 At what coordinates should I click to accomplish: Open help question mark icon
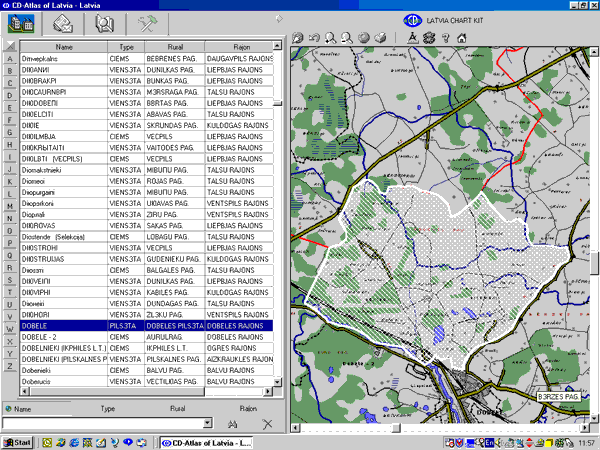click(445, 38)
